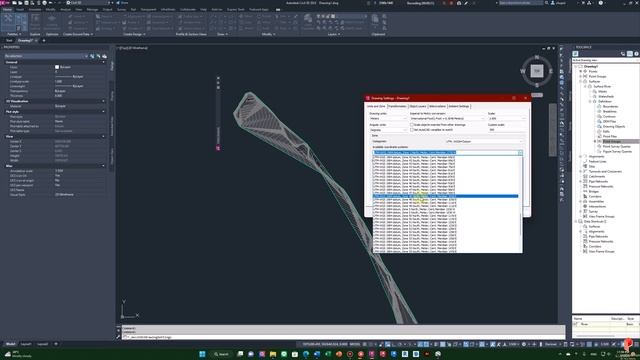Open the Drawing units dropdown (Meters)

click(x=388, y=118)
